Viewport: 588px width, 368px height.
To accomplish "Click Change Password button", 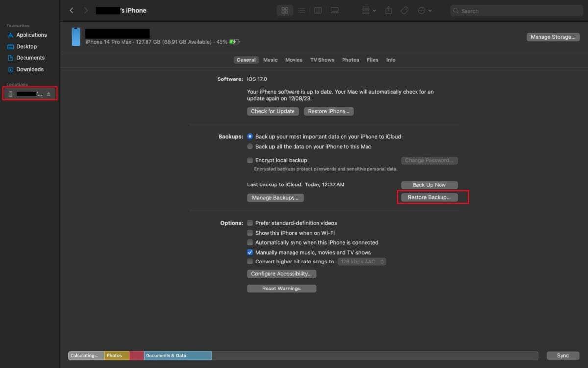I will click(x=429, y=160).
